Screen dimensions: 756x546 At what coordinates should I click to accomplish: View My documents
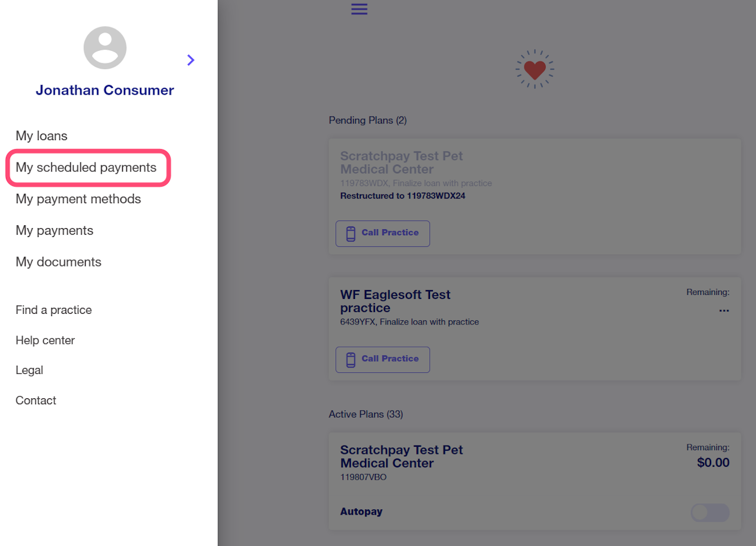58,262
